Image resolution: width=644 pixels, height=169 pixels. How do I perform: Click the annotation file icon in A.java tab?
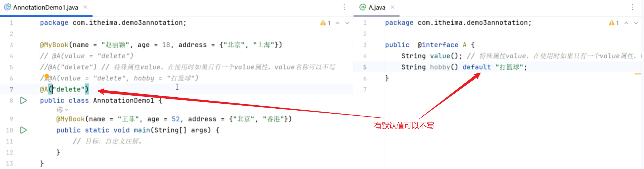(363, 7)
